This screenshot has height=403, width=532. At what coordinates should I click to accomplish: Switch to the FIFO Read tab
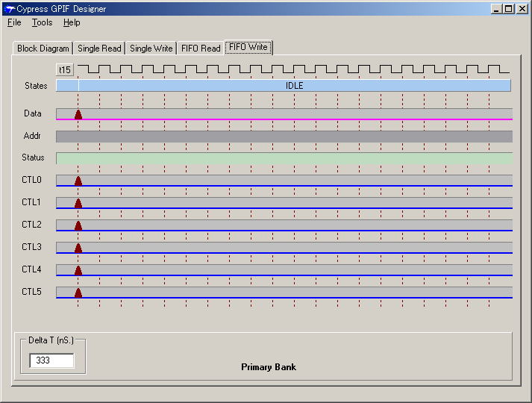click(201, 49)
